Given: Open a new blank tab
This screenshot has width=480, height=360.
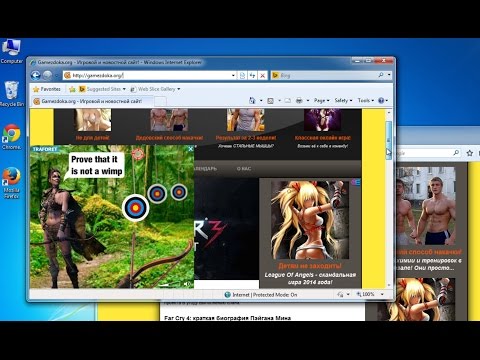Looking at the screenshot, I should click(x=160, y=101).
